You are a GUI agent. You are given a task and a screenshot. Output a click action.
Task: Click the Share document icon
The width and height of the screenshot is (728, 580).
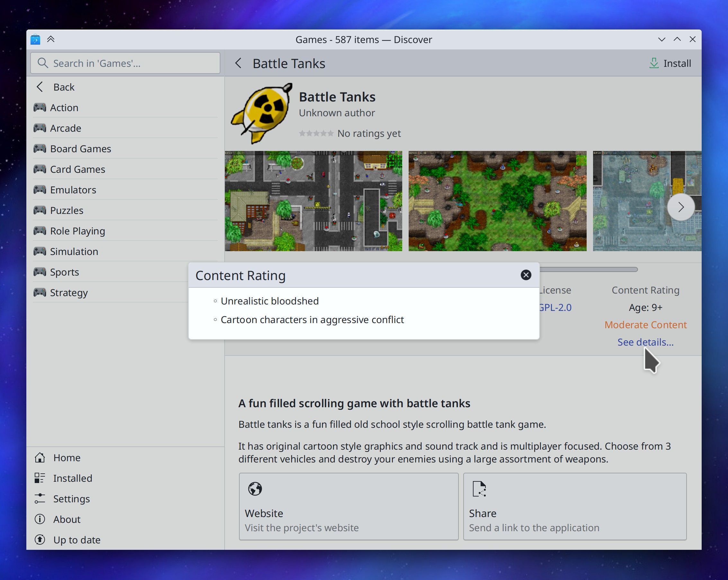(x=479, y=488)
